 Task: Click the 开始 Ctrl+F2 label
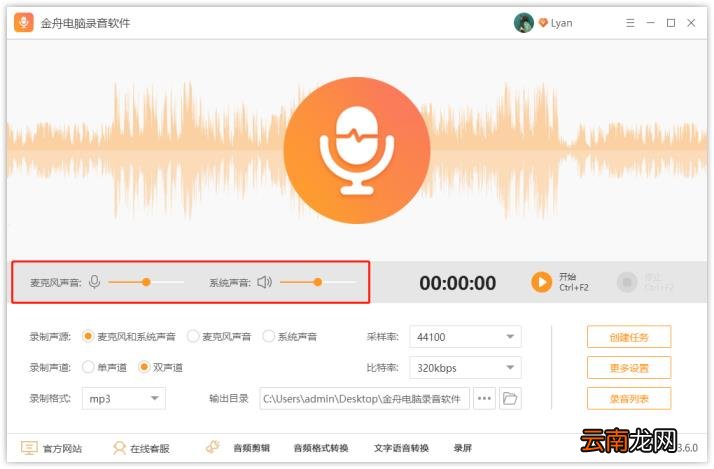574,282
